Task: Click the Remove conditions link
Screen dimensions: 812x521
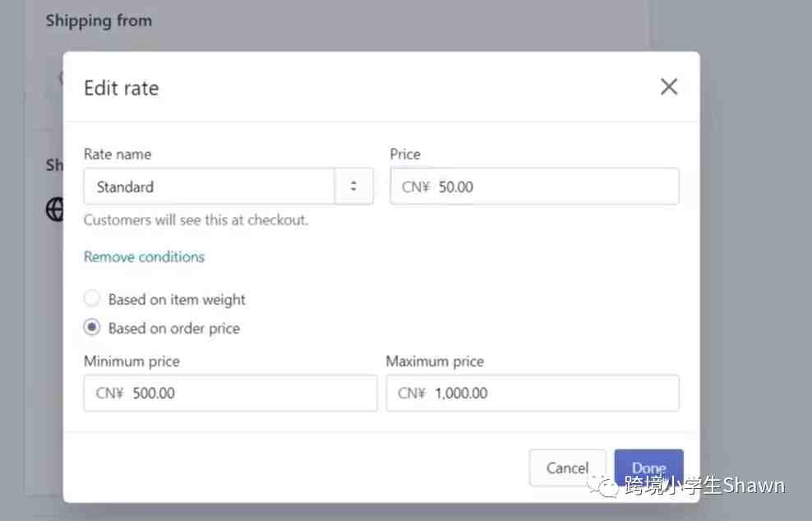Action: 144,257
